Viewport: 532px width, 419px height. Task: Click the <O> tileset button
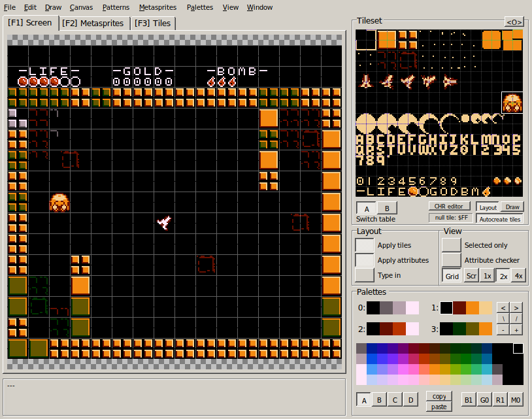tap(514, 22)
